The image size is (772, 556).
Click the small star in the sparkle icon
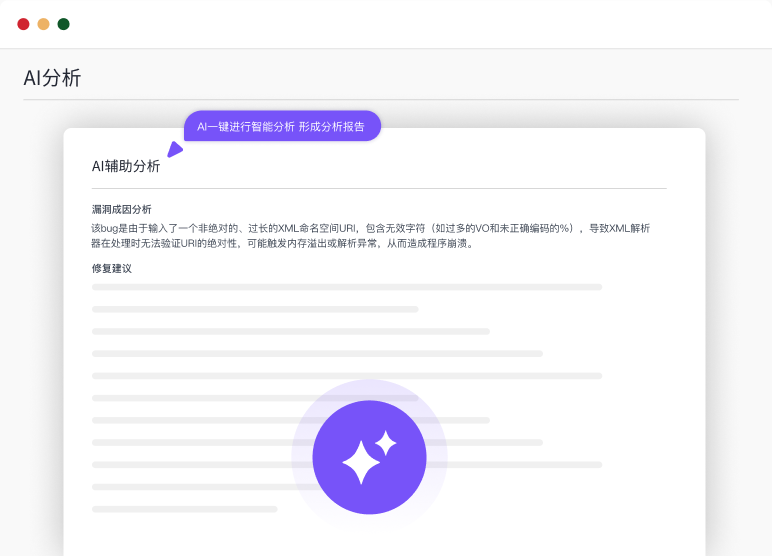(x=386, y=442)
